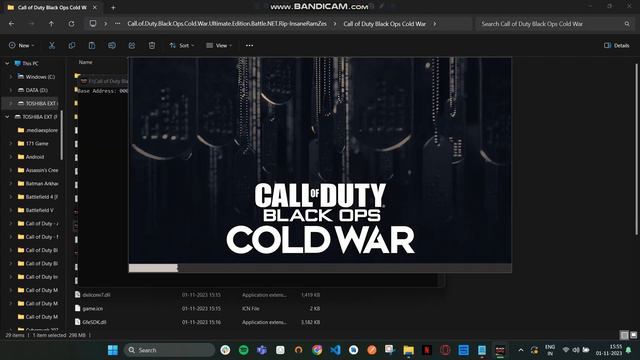
Task: Click the taskbar Search box
Action: 169,350
